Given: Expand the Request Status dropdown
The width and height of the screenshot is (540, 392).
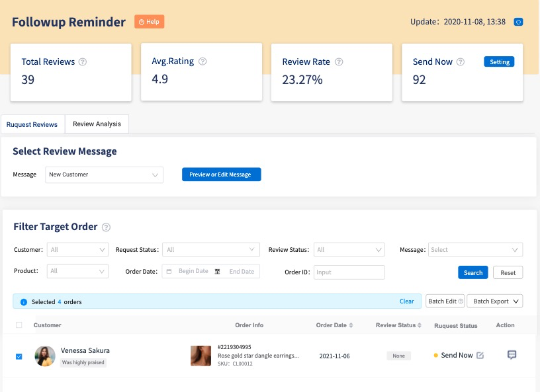Looking at the screenshot, I should coord(210,249).
